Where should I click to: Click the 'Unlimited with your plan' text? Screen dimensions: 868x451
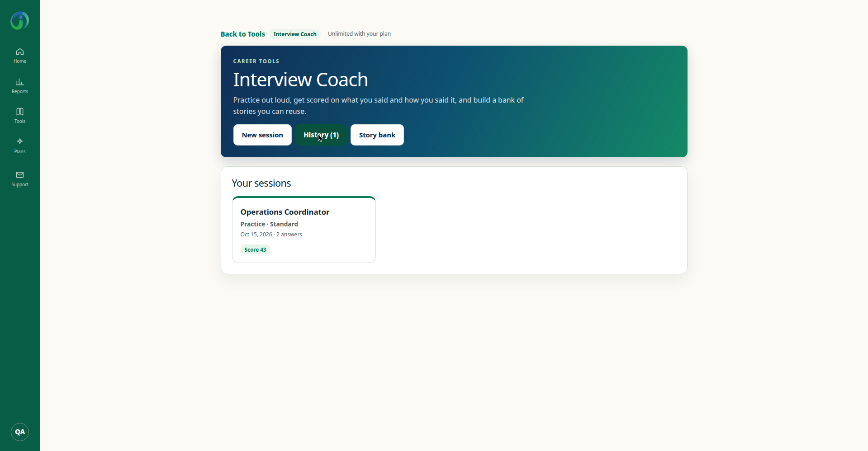point(360,34)
